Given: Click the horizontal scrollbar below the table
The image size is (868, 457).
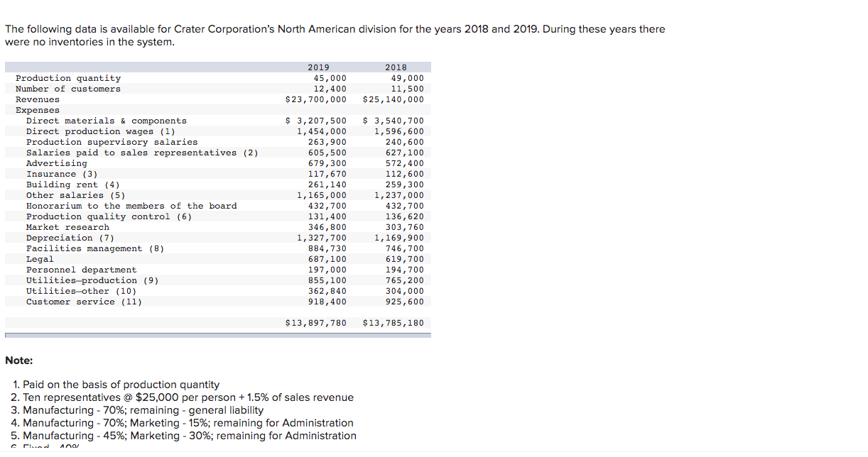Looking at the screenshot, I should 217,336.
